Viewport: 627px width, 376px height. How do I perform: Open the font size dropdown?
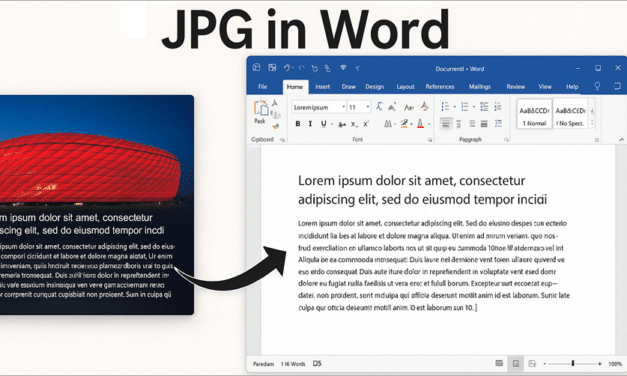click(x=367, y=107)
